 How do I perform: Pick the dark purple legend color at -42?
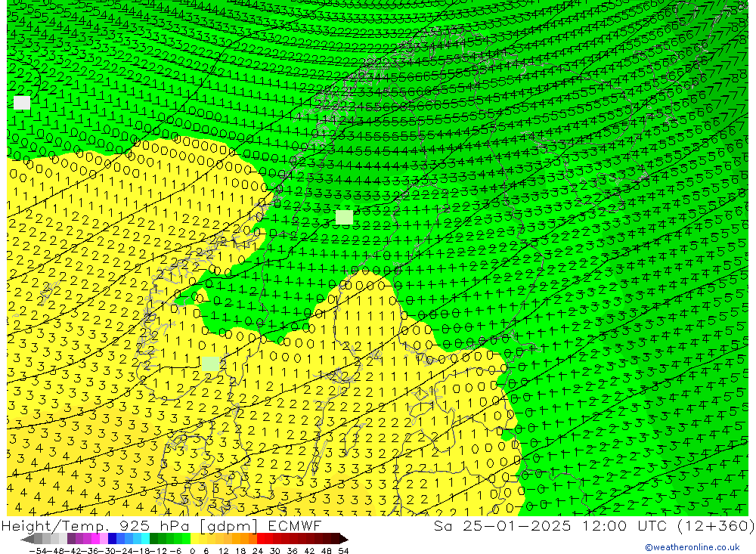coord(71,539)
